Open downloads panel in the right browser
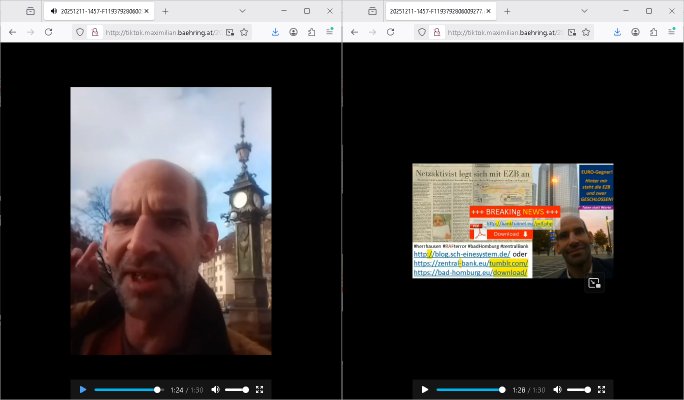Image resolution: width=684 pixels, height=400 pixels. 617,32
